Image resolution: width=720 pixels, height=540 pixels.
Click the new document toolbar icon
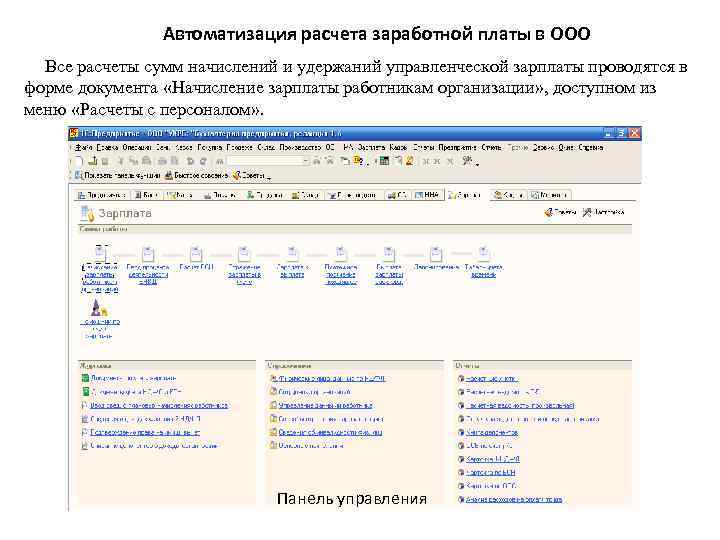point(77,161)
